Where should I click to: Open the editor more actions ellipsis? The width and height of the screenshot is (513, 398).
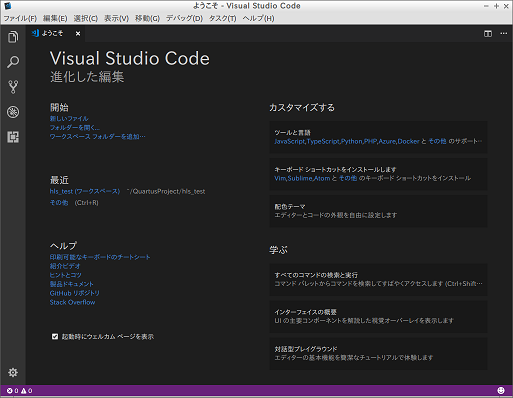point(504,34)
